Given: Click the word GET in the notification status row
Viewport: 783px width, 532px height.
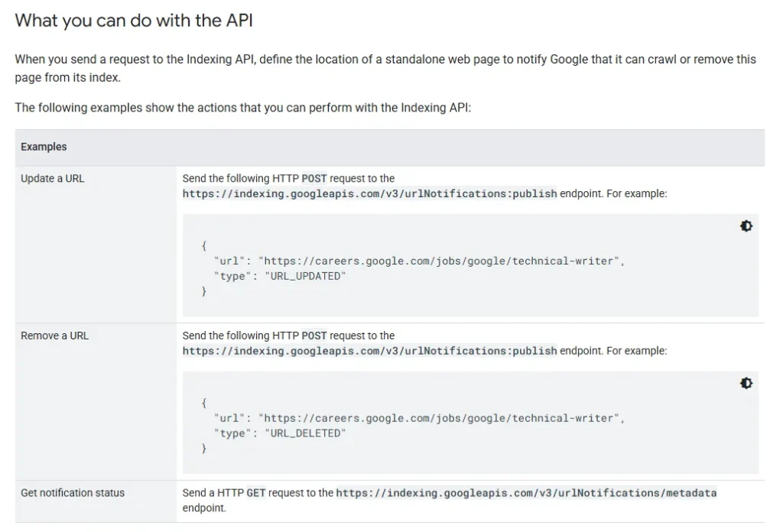Looking at the screenshot, I should coord(255,493).
